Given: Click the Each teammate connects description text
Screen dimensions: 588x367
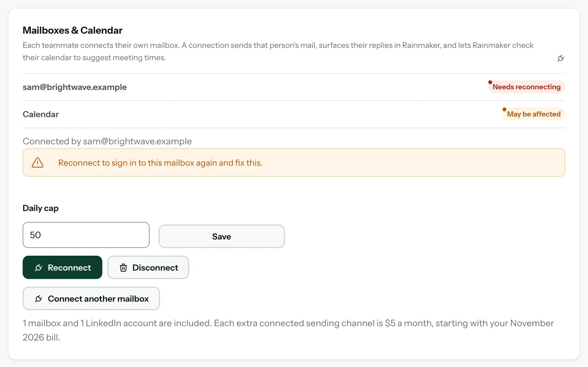Looking at the screenshot, I should tap(278, 51).
